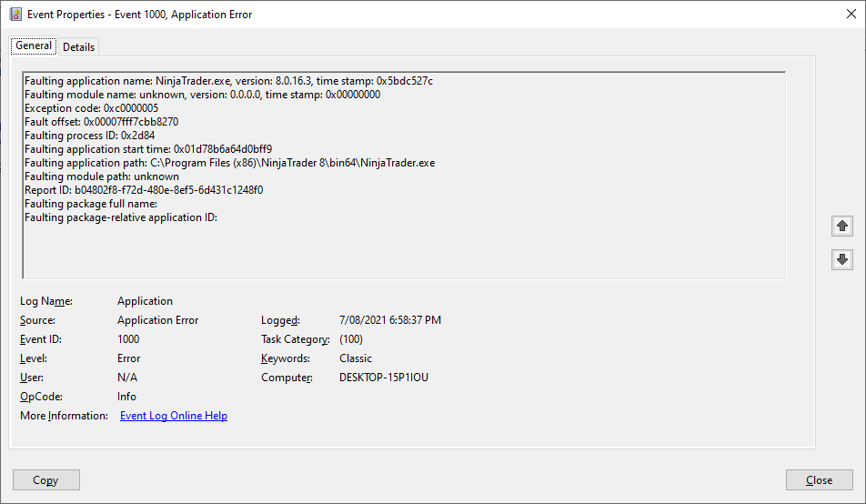
Task: Click the Report ID line
Action: (x=144, y=190)
